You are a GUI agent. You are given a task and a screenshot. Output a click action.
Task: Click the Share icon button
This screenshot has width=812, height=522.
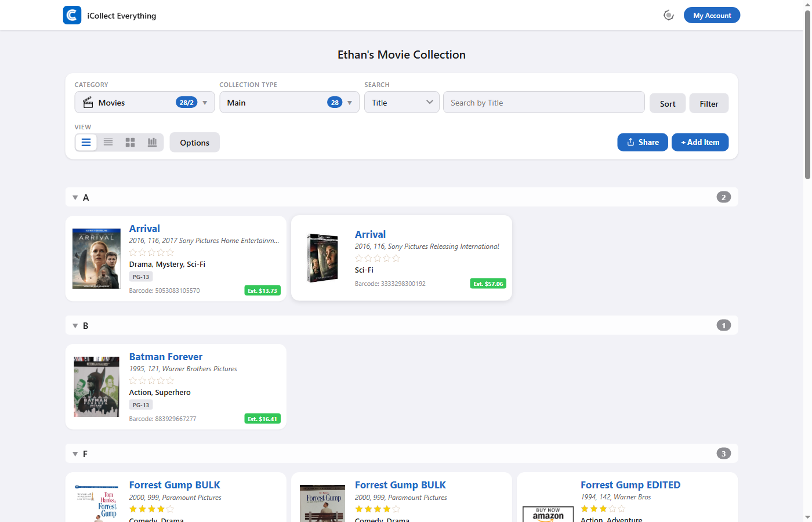(x=630, y=142)
